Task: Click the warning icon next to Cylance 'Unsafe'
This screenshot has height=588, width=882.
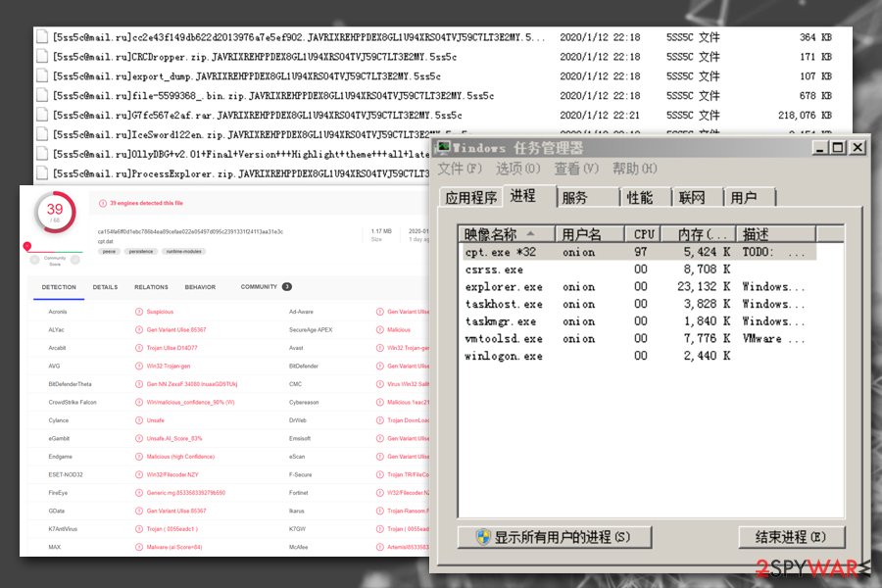Action: tap(139, 420)
